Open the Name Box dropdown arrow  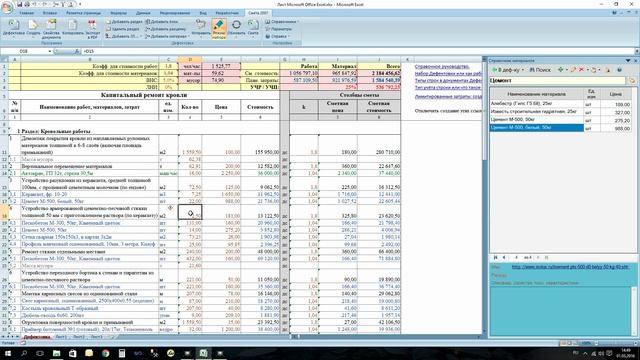[x=50, y=51]
